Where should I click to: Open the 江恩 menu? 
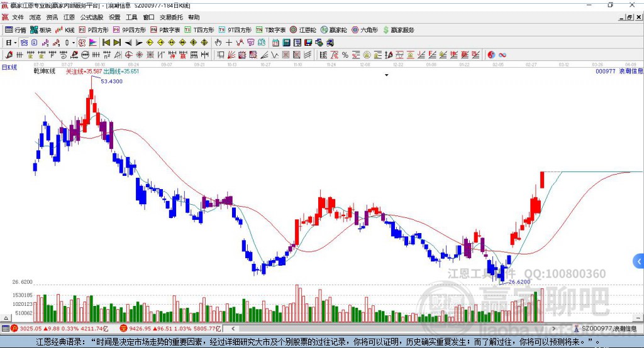(x=69, y=17)
